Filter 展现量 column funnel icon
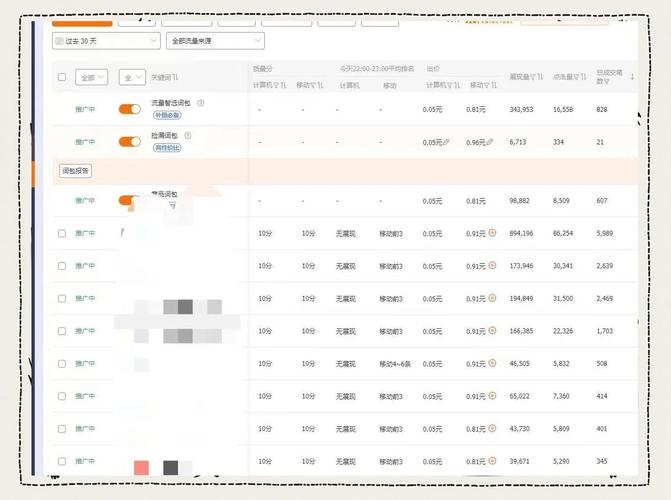Screen dimensions: 671x500 (x=533, y=77)
